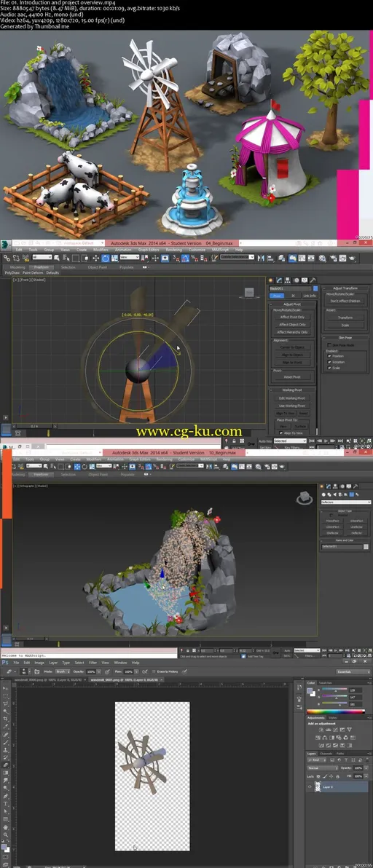The height and width of the screenshot is (868, 373).
Task: Open All selection filter dropdown in 04_Begin.max
Action: (x=42, y=257)
